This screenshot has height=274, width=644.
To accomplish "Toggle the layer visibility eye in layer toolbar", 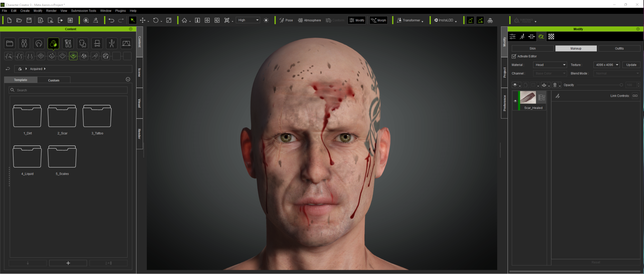I will [x=515, y=85].
